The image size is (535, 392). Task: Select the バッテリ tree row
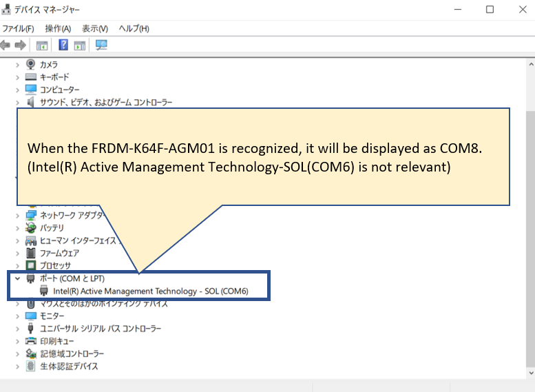[x=52, y=228]
